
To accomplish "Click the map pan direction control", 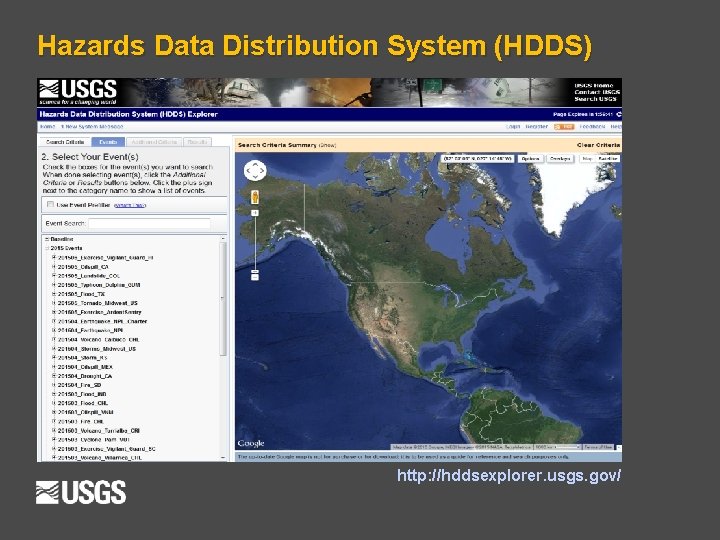I will click(255, 171).
